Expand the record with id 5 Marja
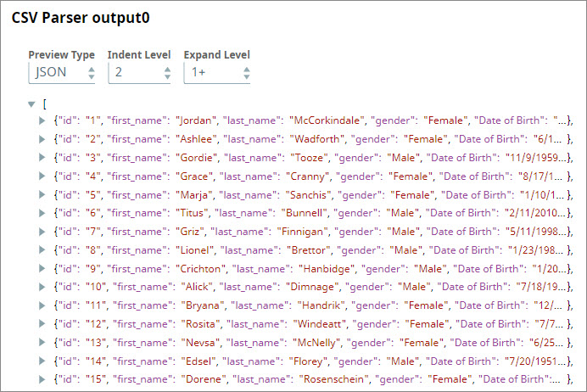The width and height of the screenshot is (587, 392). tap(42, 194)
